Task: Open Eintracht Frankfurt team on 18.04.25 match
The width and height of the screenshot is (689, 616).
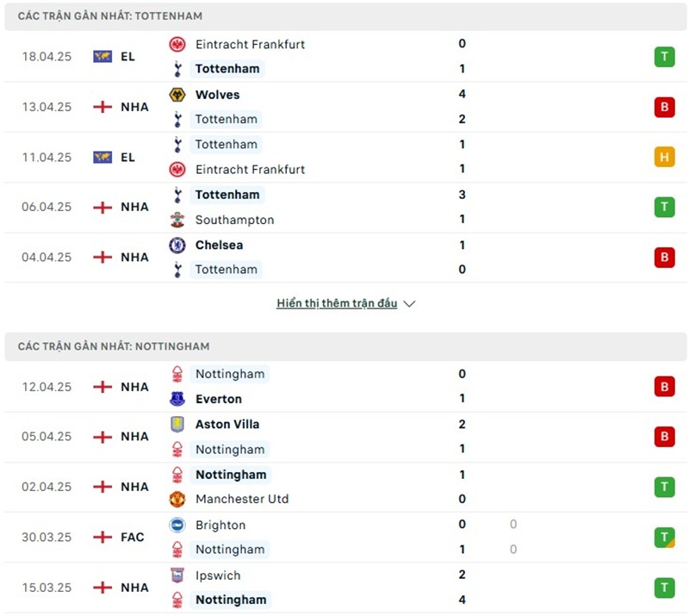Action: point(250,44)
